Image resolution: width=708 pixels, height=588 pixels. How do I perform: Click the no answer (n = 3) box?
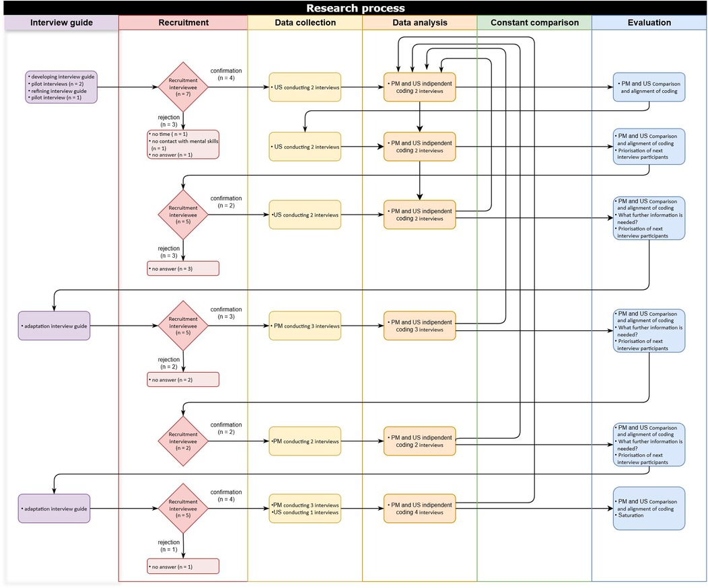tap(183, 268)
